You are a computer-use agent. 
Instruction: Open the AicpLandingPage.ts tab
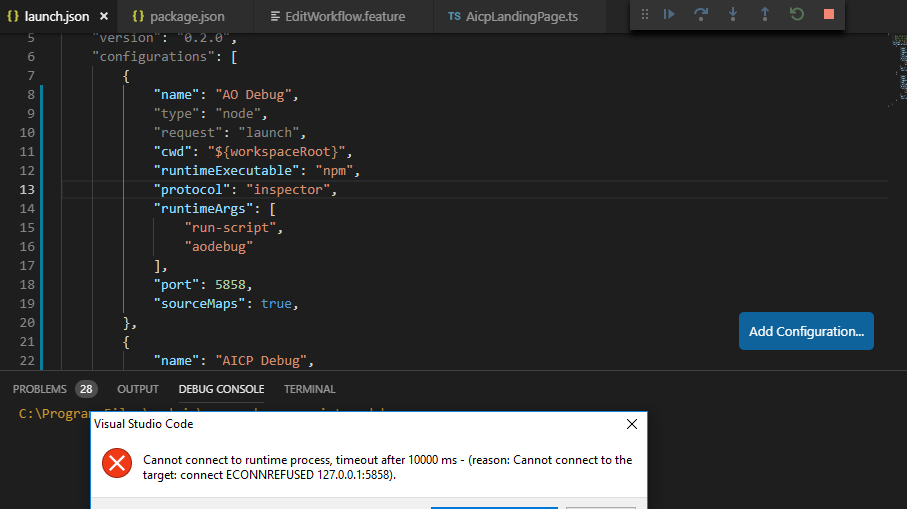coord(522,16)
